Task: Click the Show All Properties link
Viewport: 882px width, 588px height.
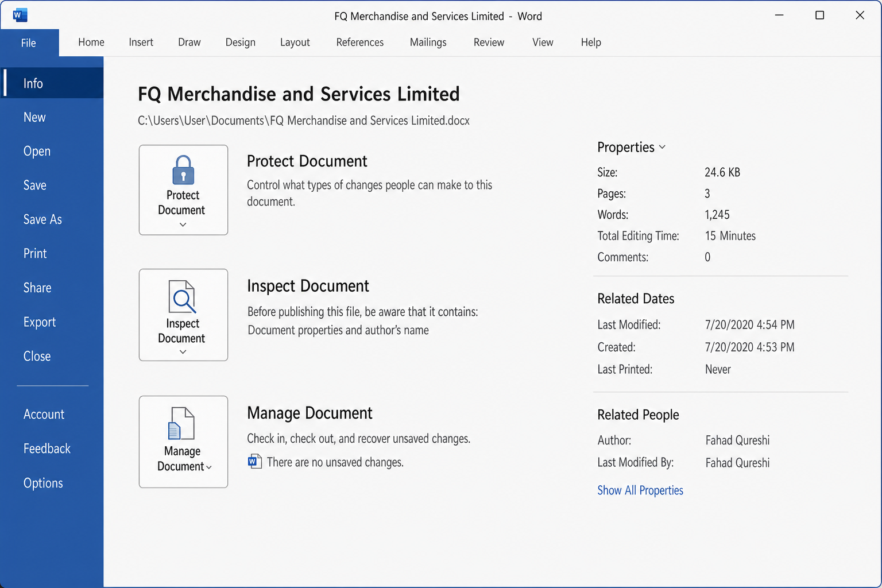Action: click(x=640, y=490)
